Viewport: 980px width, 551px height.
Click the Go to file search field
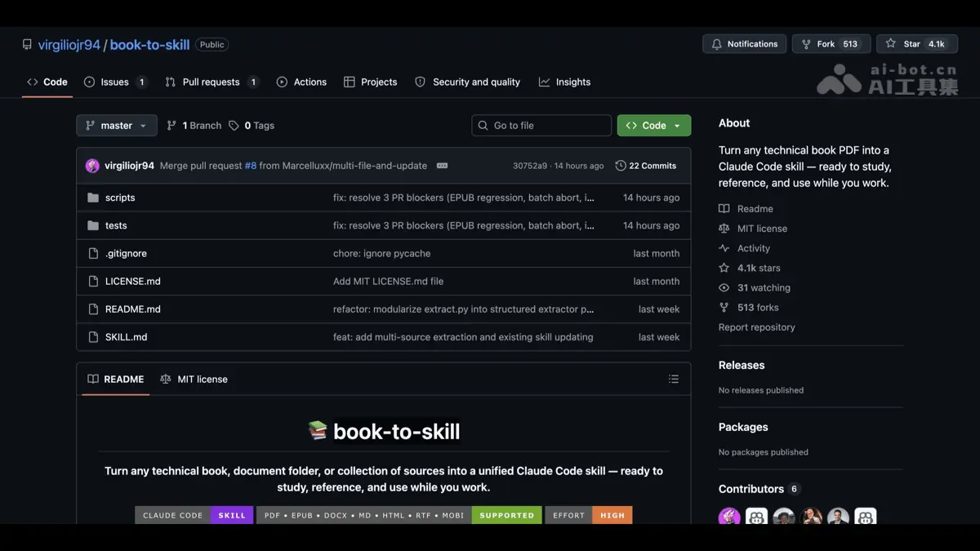point(541,126)
